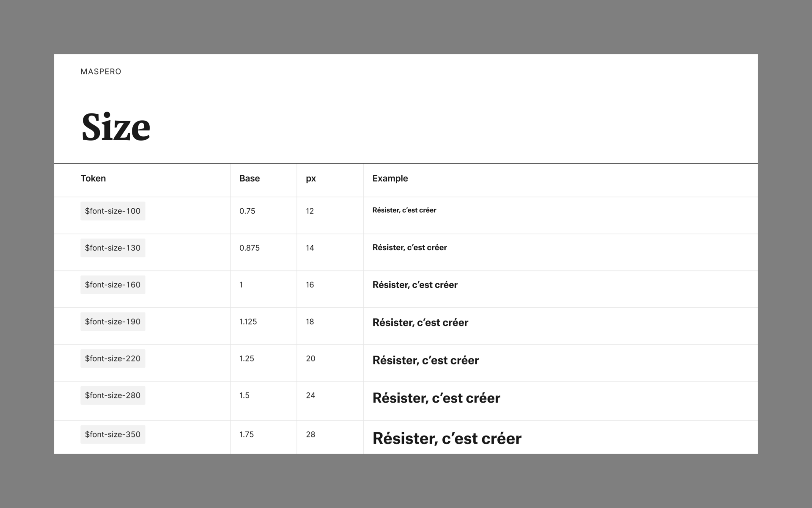Click the smallest example text sample
The image size is (812, 508).
404,210
